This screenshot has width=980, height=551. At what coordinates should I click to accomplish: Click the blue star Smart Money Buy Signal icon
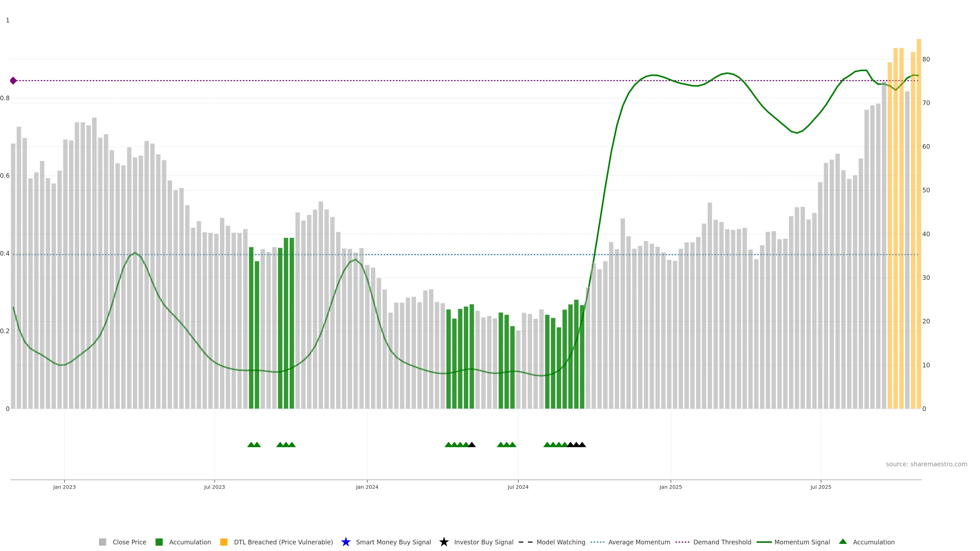click(x=346, y=542)
